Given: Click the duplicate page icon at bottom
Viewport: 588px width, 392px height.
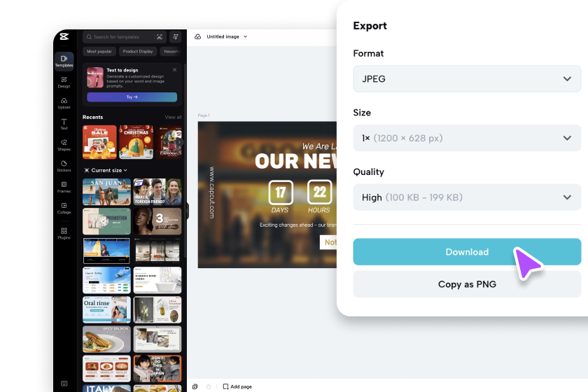Looking at the screenshot, I should pyautogui.click(x=195, y=386).
